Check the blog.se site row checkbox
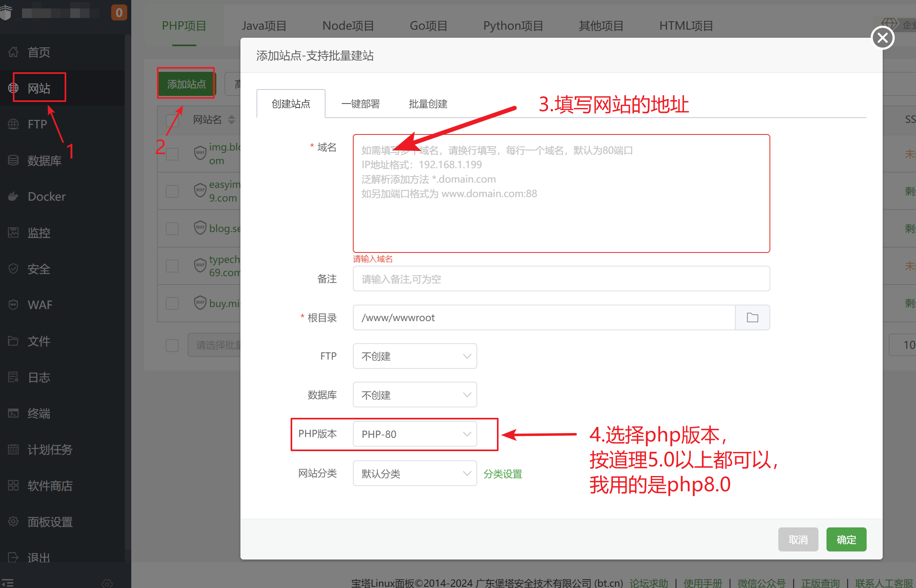This screenshot has width=916, height=588. (x=172, y=228)
